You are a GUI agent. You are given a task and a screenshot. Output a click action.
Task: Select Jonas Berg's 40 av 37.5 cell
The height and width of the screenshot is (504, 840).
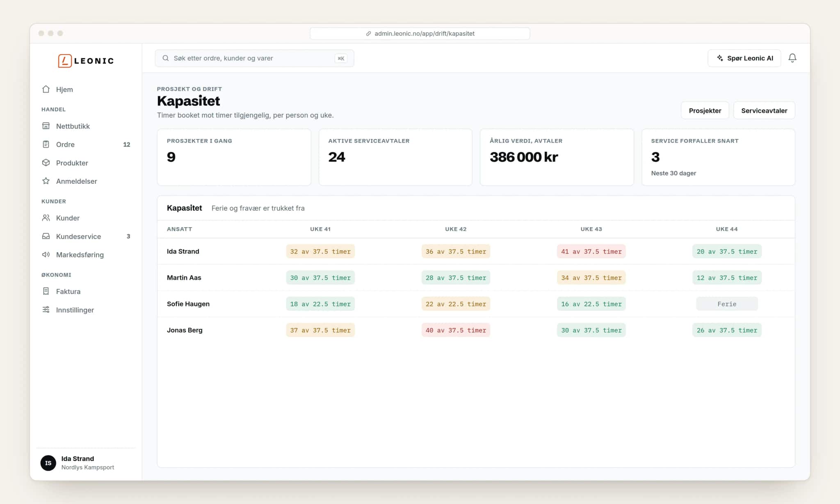click(x=456, y=330)
